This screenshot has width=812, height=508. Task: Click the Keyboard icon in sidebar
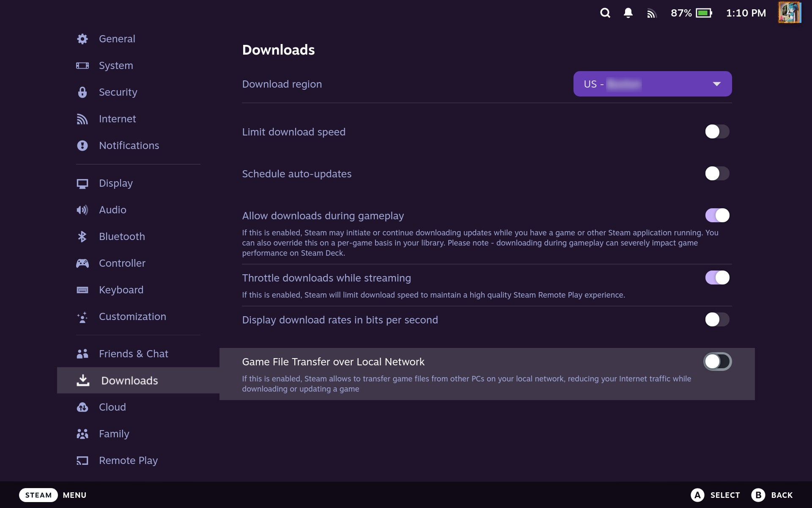pos(82,290)
